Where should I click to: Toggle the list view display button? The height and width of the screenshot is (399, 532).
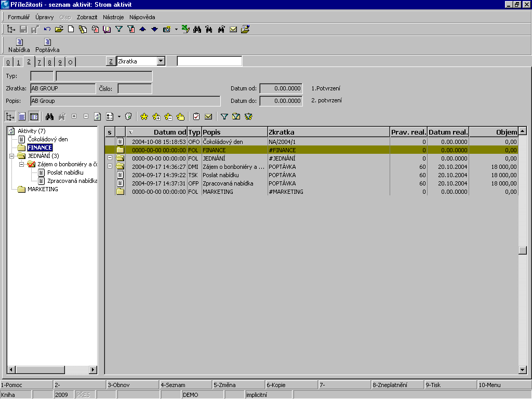(x=22, y=117)
